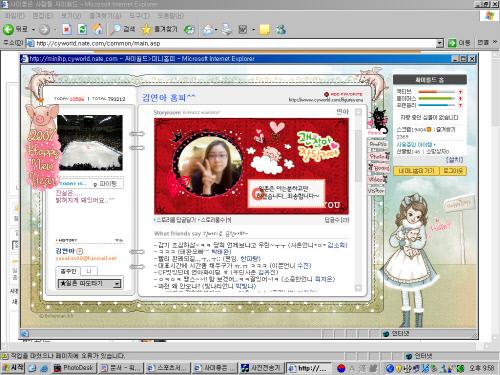Open the Tools (도구) menu
The image size is (500, 375).
click(139, 16)
